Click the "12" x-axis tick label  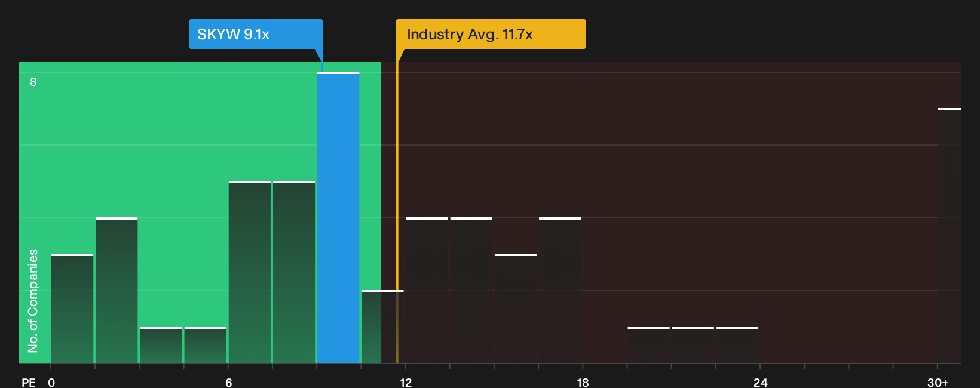tap(406, 383)
